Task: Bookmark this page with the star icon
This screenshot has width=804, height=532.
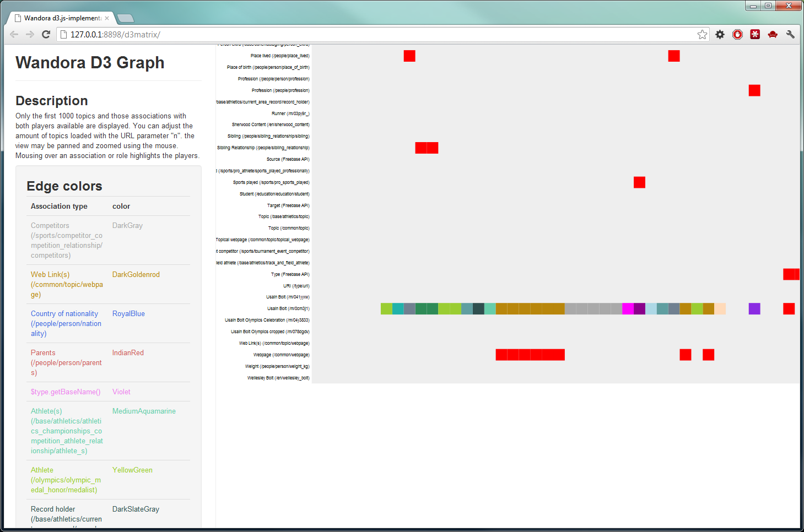Action: [x=702, y=35]
